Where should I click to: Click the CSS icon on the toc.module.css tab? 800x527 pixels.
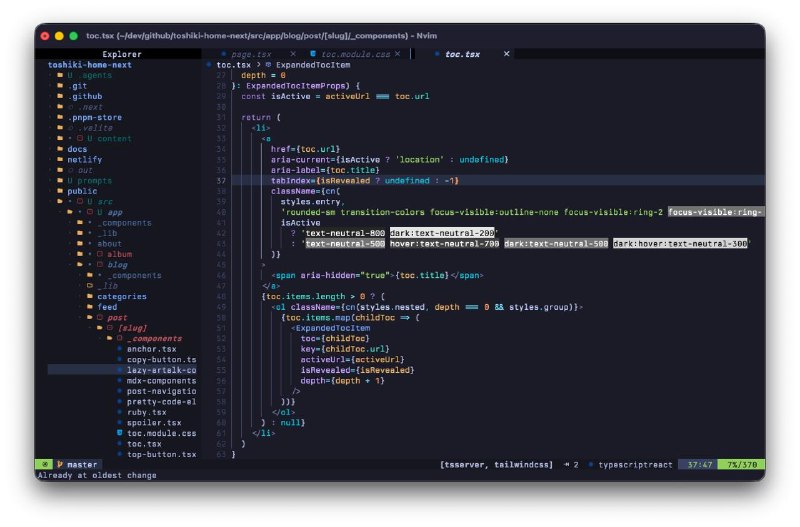(313, 54)
